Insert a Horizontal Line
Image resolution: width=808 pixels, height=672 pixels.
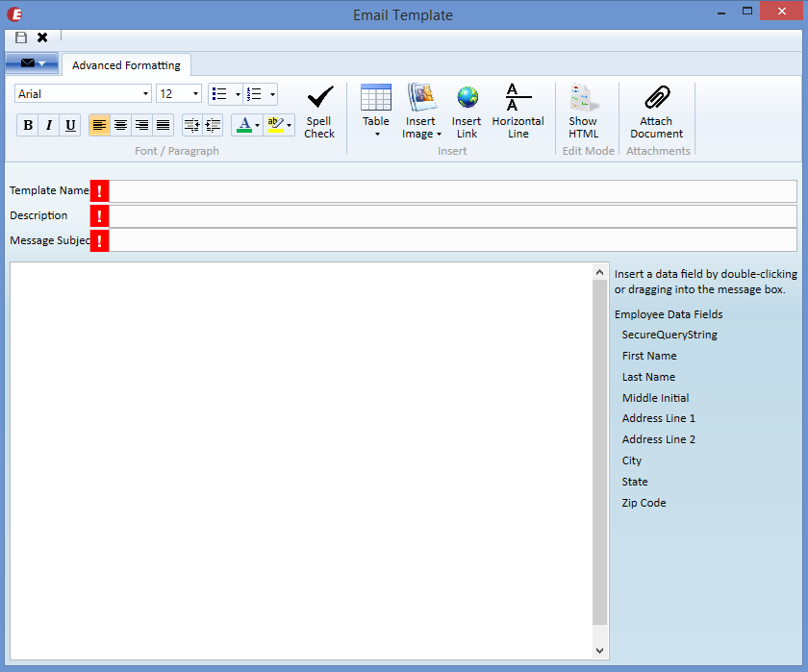(x=518, y=112)
